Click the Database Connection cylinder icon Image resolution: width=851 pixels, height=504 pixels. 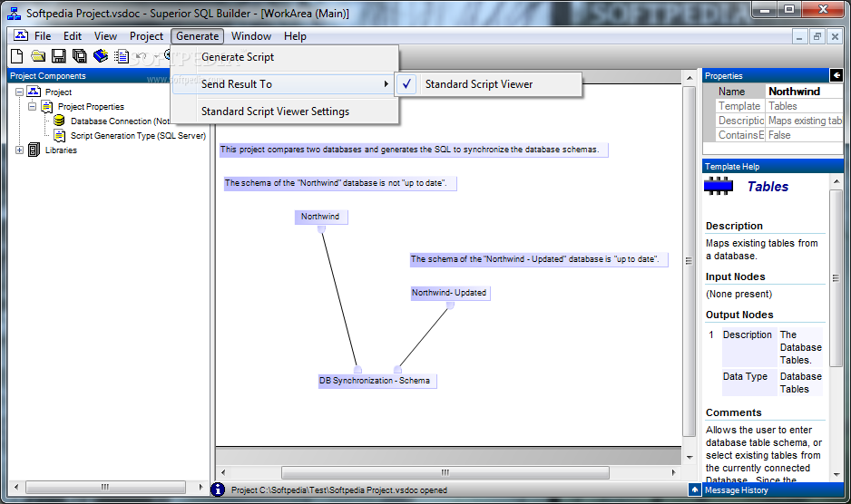coord(59,121)
